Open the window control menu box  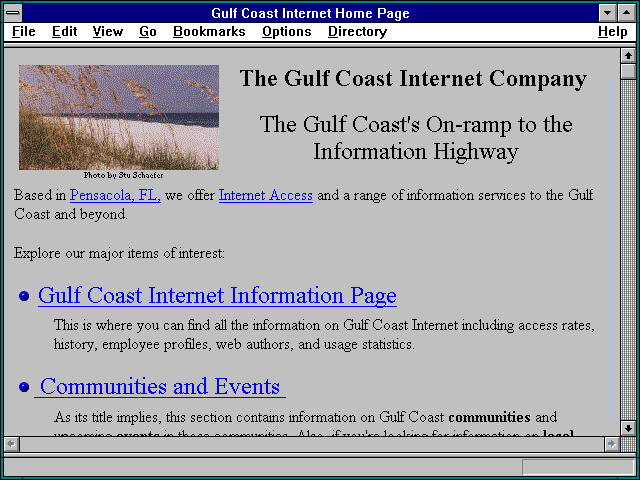pos(13,13)
